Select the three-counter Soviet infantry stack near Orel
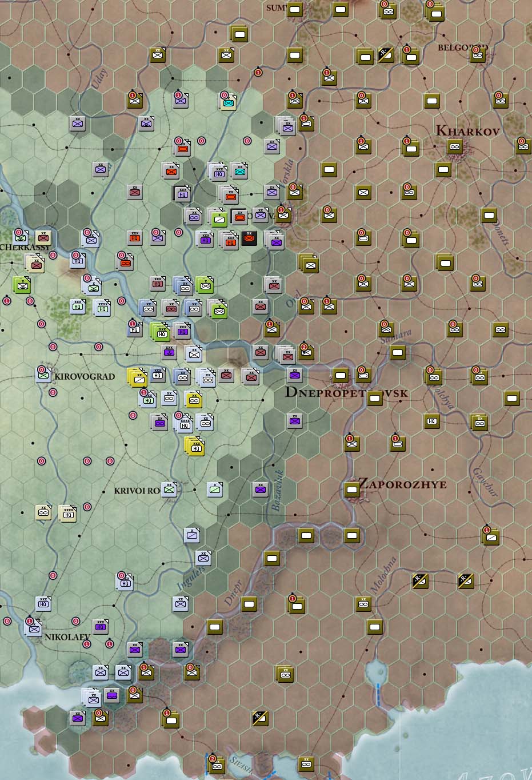The width and height of the screenshot is (532, 780). coord(309,262)
